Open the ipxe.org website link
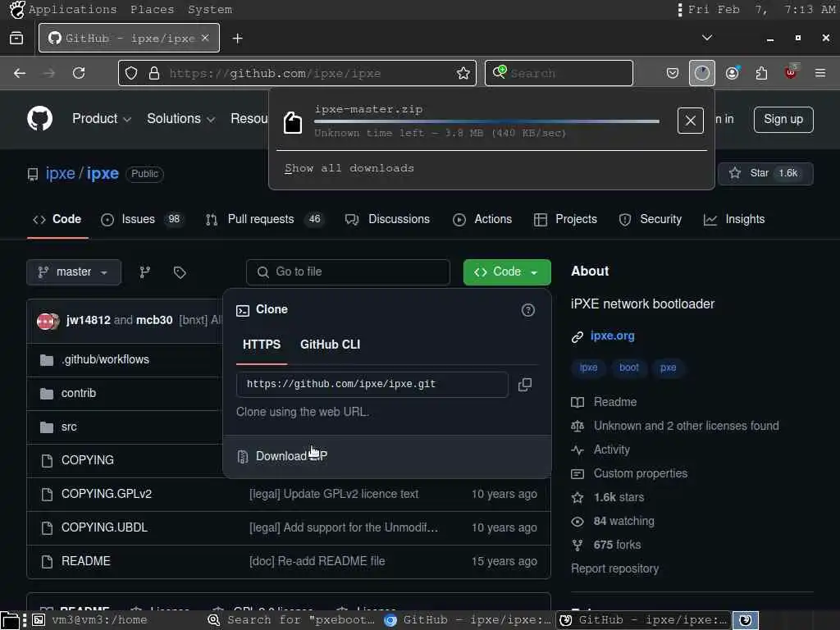Image resolution: width=840 pixels, height=630 pixels. coord(612,336)
